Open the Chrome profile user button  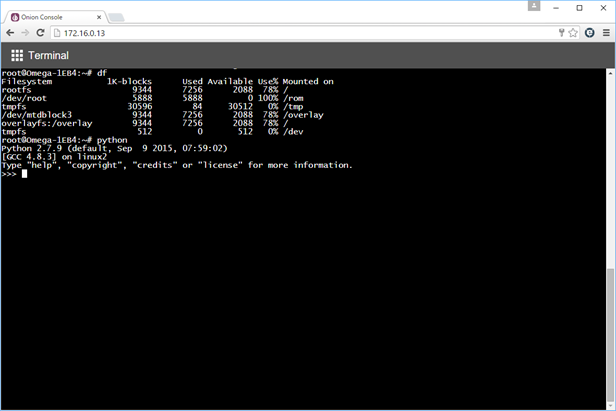(534, 7)
